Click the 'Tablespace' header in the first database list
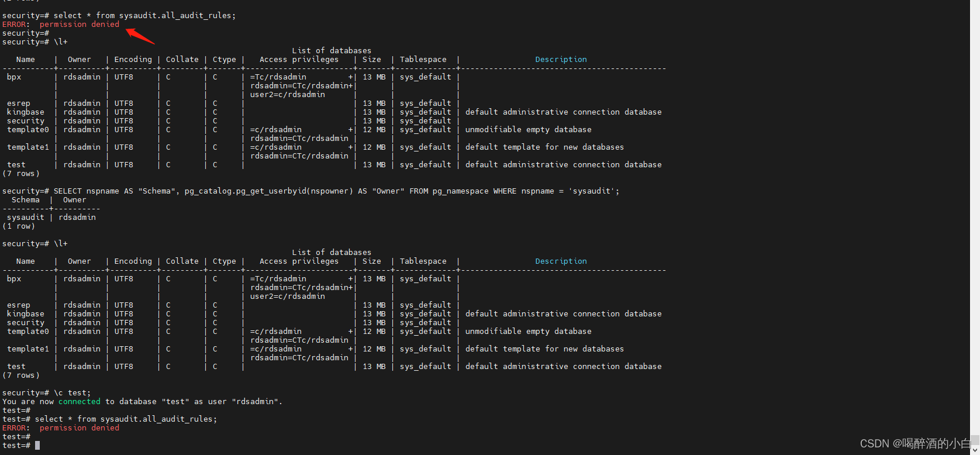 (423, 60)
